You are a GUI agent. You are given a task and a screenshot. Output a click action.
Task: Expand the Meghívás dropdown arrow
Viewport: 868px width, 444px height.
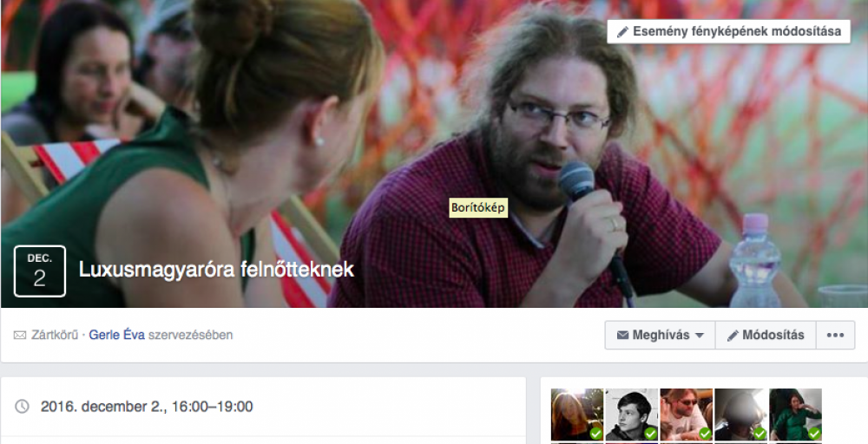pos(699,336)
